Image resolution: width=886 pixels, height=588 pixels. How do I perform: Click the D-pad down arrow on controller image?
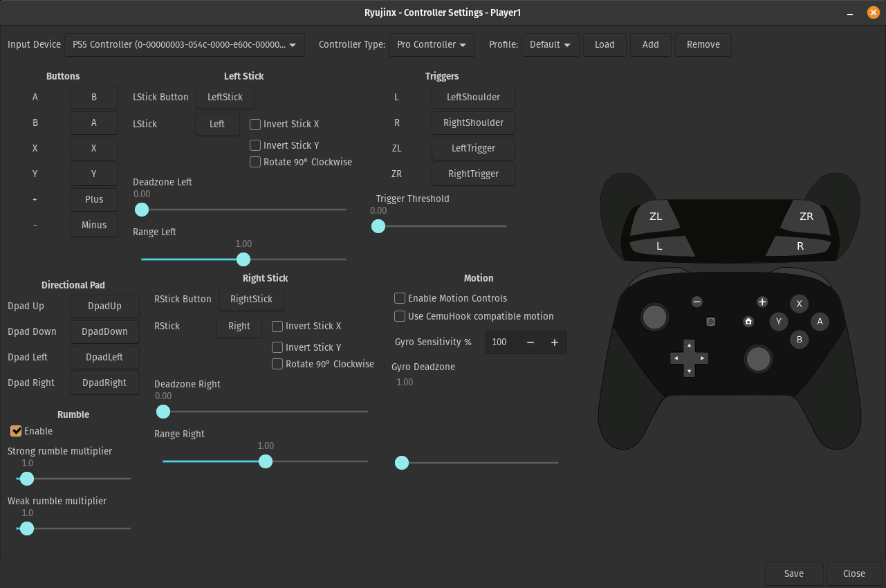[x=689, y=371]
